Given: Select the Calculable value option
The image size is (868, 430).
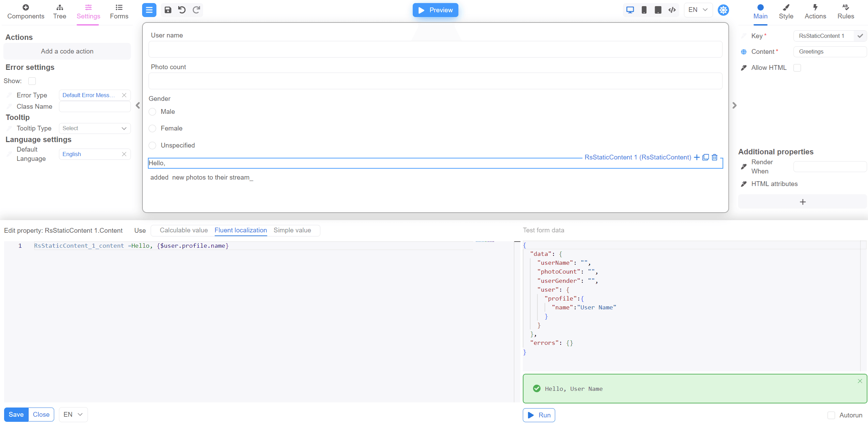Looking at the screenshot, I should (x=184, y=230).
